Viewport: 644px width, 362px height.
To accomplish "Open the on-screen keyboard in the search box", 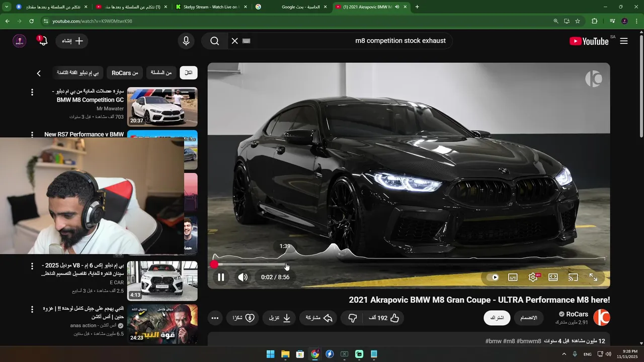I will [246, 41].
